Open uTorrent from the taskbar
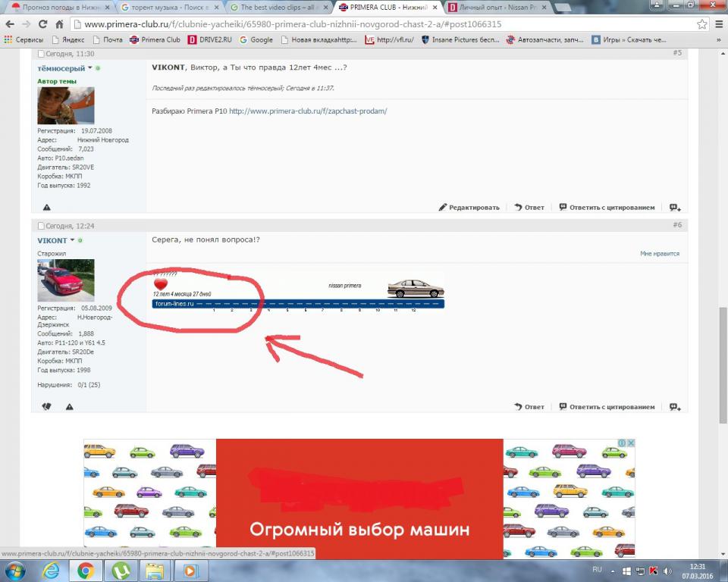This screenshot has height=582, width=728. [121, 571]
